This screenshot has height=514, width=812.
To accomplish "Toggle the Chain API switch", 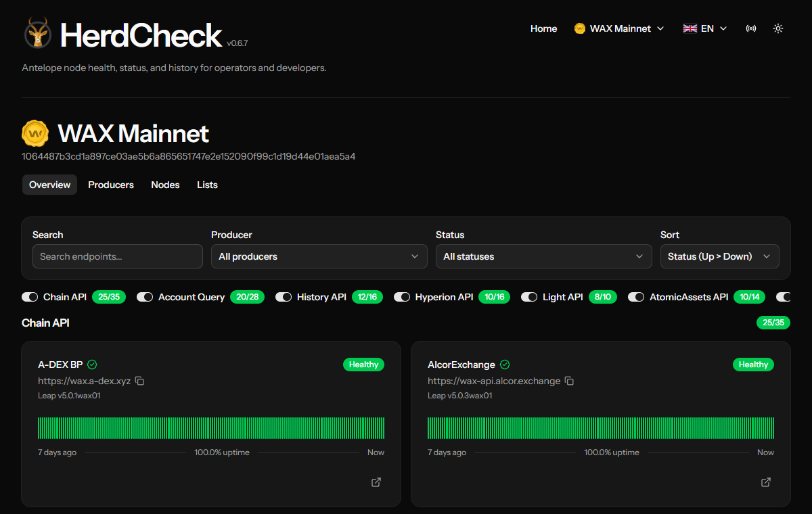I will point(30,297).
